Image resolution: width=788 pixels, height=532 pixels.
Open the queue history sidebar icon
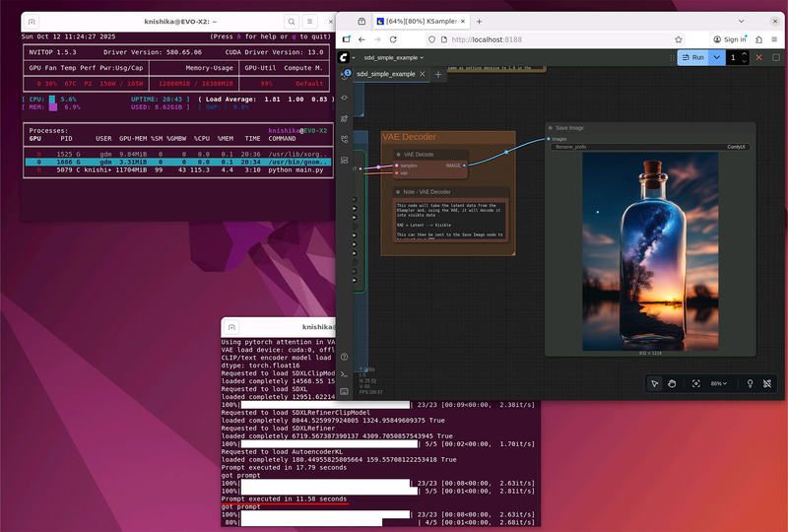[x=345, y=76]
